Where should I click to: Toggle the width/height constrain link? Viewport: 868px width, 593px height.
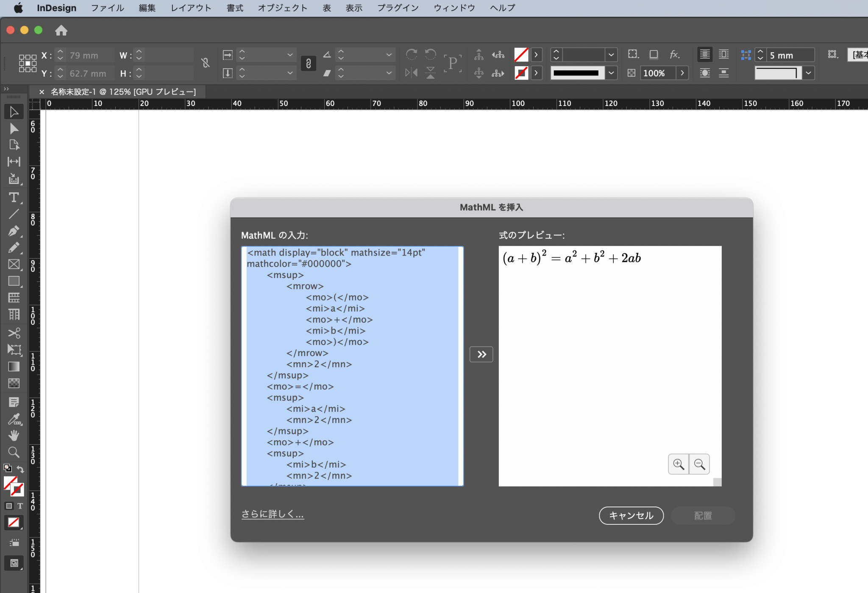click(x=205, y=63)
